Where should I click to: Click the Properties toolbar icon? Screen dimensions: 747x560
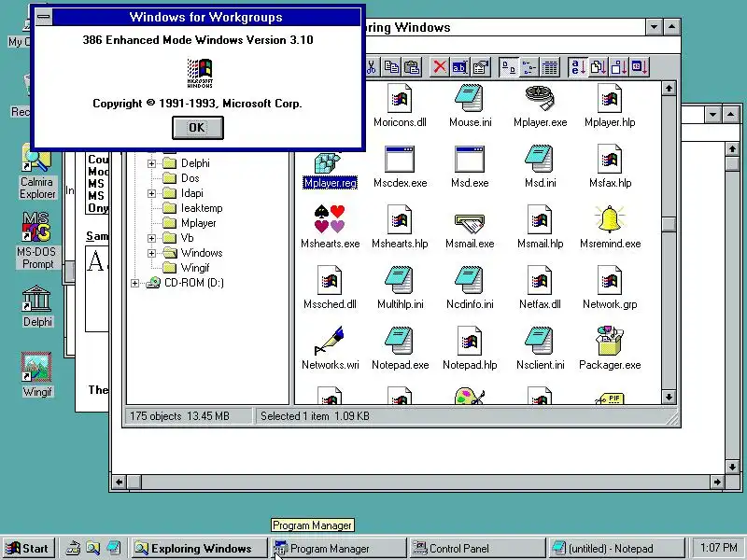click(x=481, y=67)
